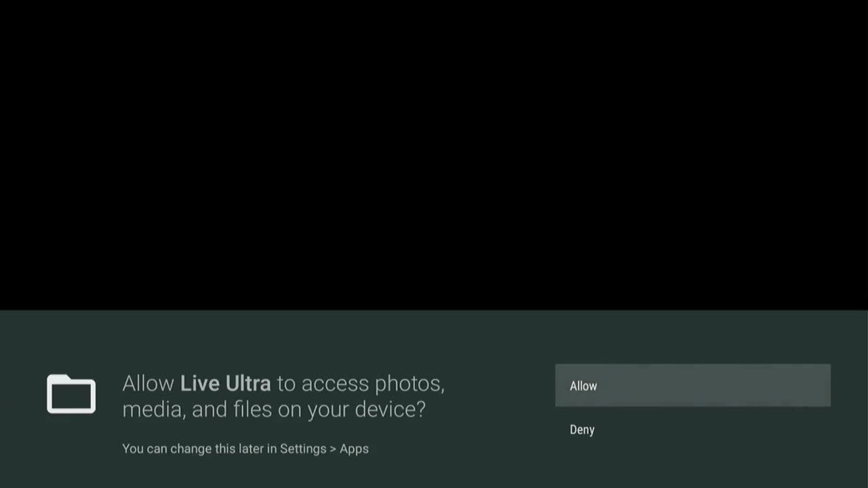Click the bold Live Ultra app name
This screenshot has width=868, height=488.
click(x=225, y=384)
